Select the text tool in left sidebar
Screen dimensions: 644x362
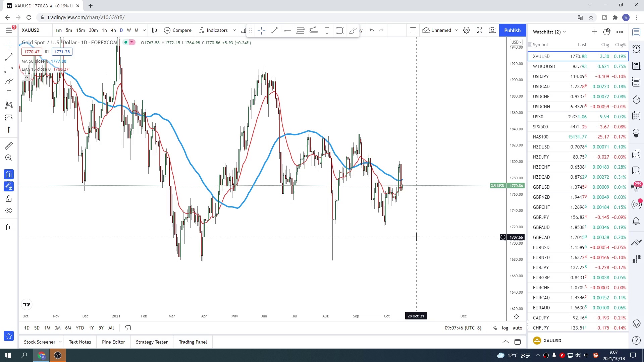(x=9, y=94)
